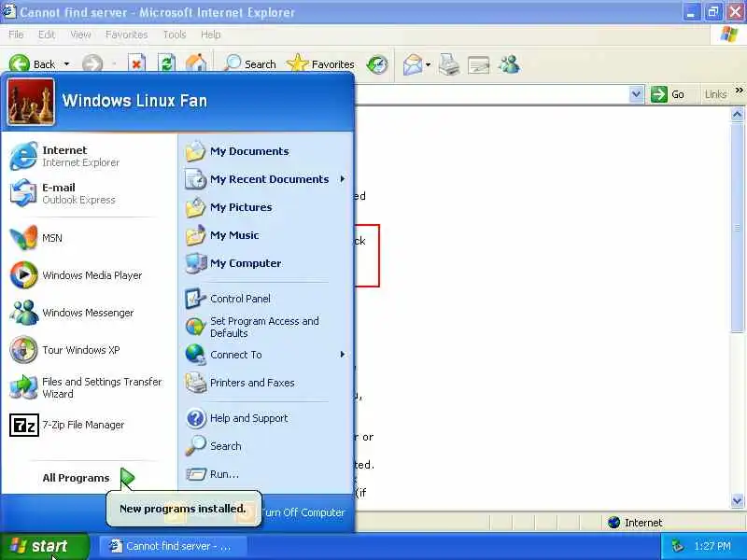This screenshot has width=747, height=560.
Task: Select Cannot find server taskbar button
Action: point(173,546)
